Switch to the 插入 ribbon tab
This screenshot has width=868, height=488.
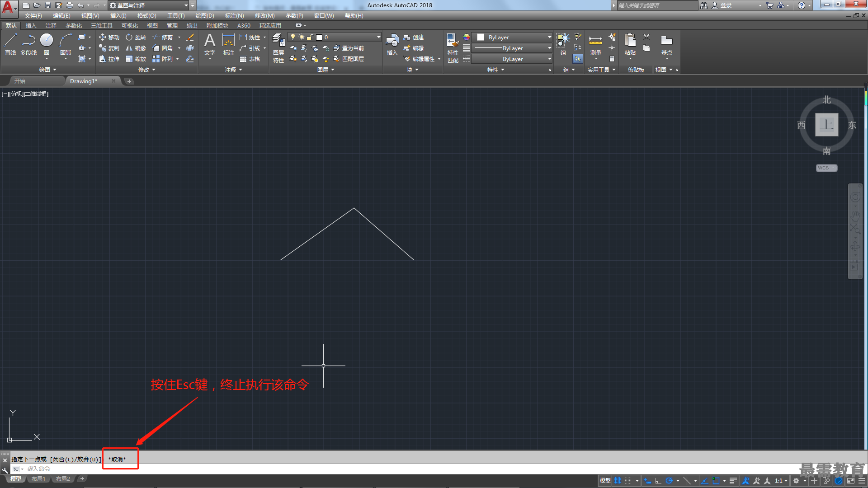[x=31, y=26]
